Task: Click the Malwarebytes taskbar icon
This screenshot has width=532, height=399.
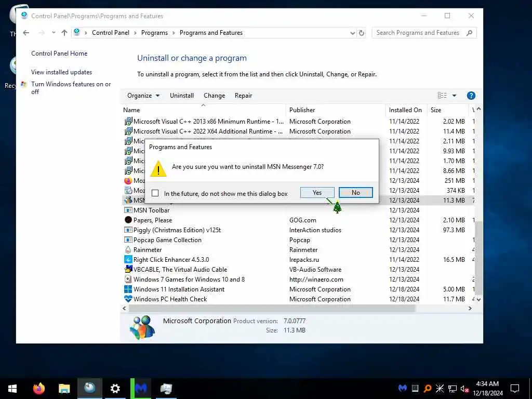Action: (140, 389)
